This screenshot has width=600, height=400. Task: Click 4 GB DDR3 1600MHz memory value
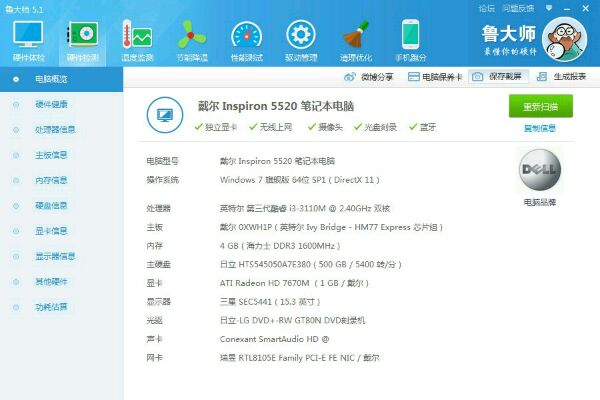pyautogui.click(x=280, y=246)
